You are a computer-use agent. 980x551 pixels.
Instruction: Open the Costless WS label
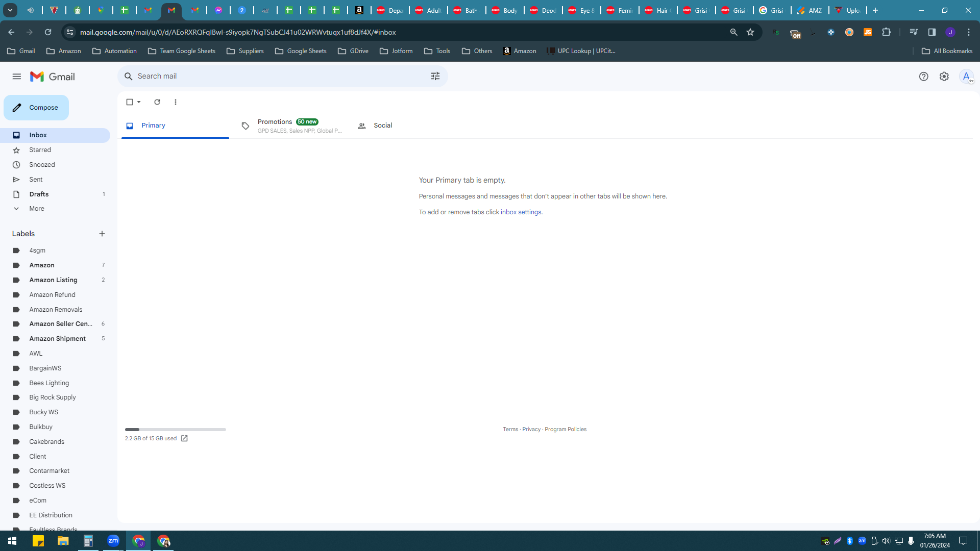pos(55,486)
